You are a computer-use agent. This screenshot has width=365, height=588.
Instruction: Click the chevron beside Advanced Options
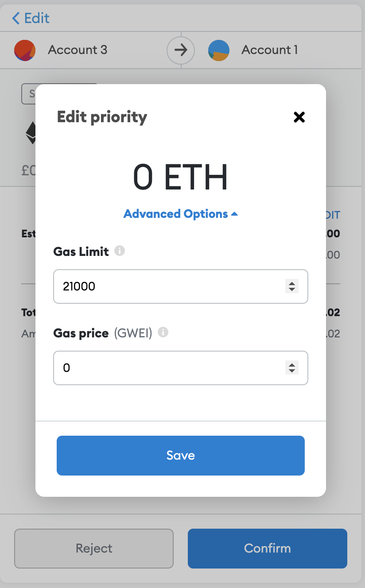(x=234, y=213)
